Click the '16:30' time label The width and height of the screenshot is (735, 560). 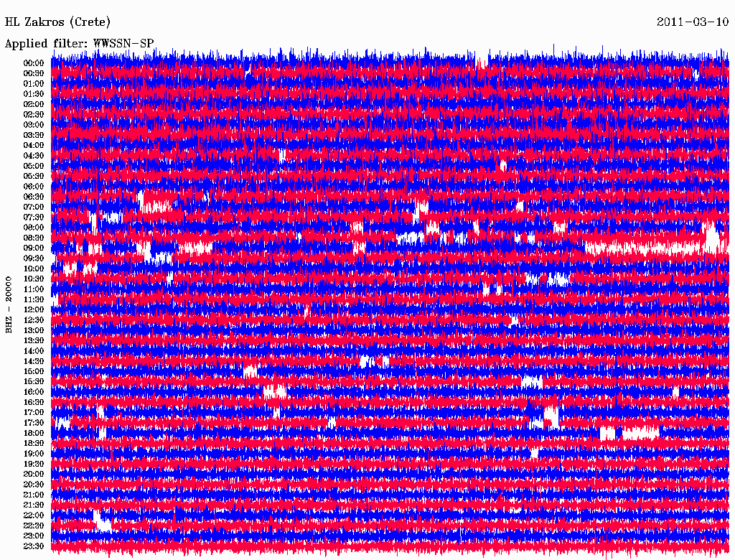(34, 403)
